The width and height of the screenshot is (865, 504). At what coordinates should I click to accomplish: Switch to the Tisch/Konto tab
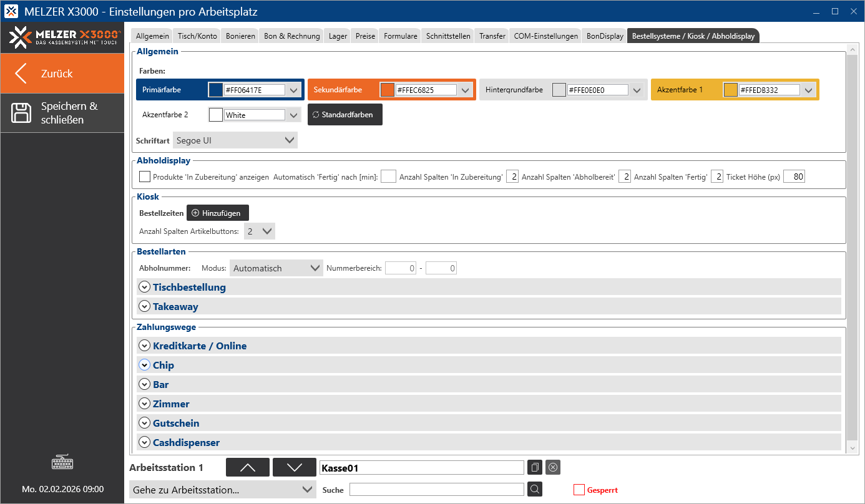click(197, 36)
